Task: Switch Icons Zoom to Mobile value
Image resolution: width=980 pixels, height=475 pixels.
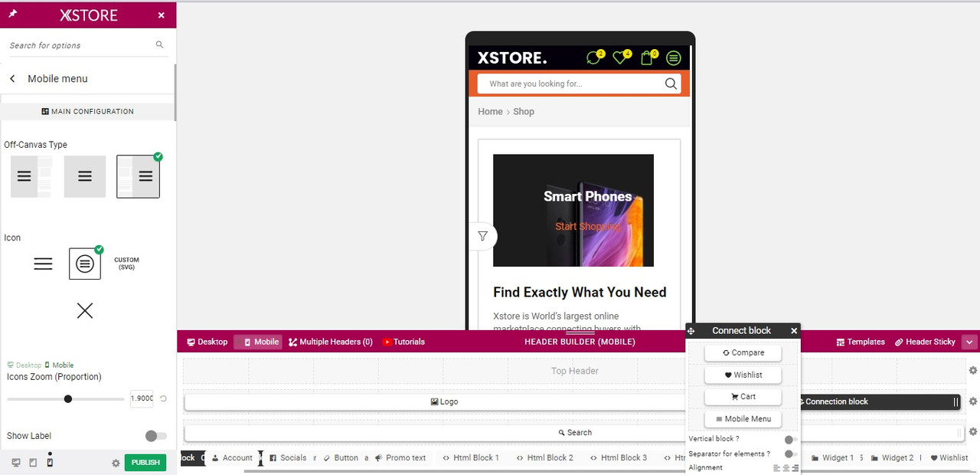Action: point(59,365)
